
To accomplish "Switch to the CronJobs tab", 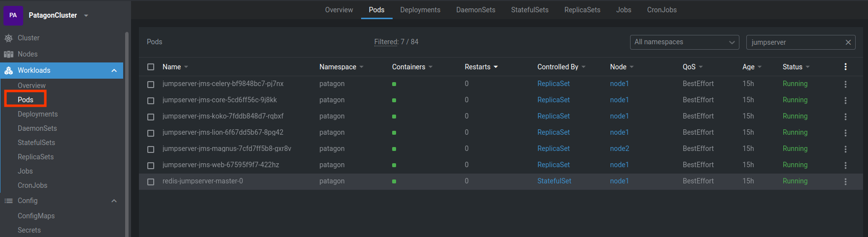I will click(662, 10).
